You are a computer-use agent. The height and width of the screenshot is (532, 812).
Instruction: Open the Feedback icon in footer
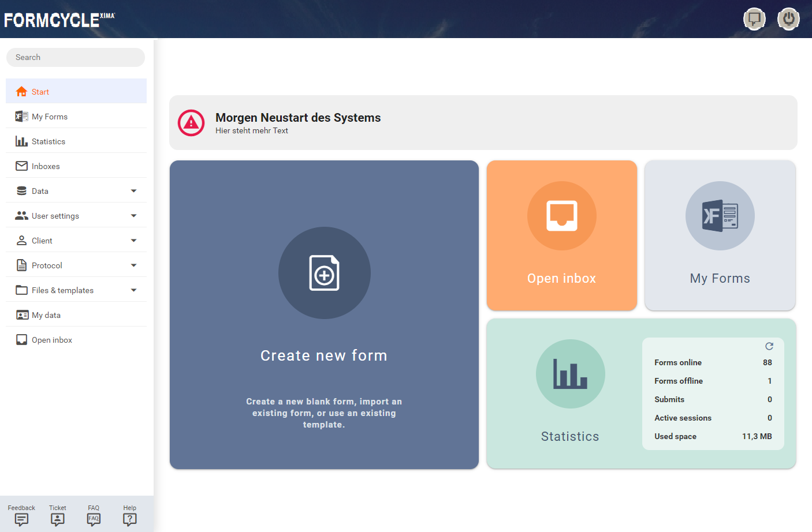[x=21, y=519]
